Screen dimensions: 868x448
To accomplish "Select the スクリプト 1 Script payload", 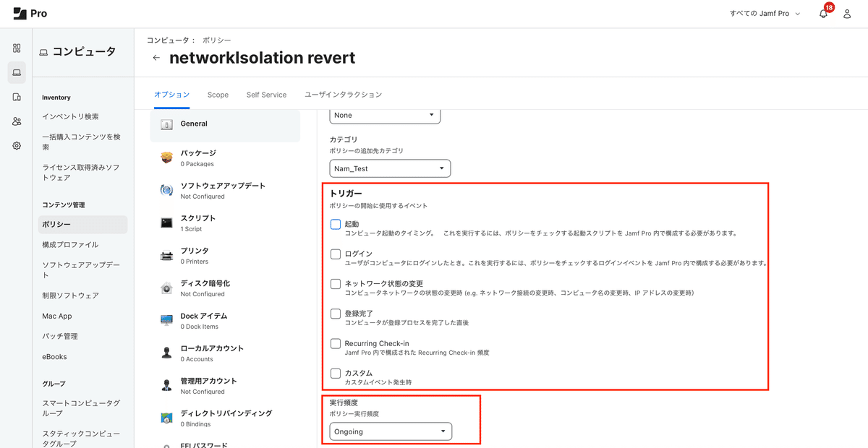I will (x=224, y=223).
